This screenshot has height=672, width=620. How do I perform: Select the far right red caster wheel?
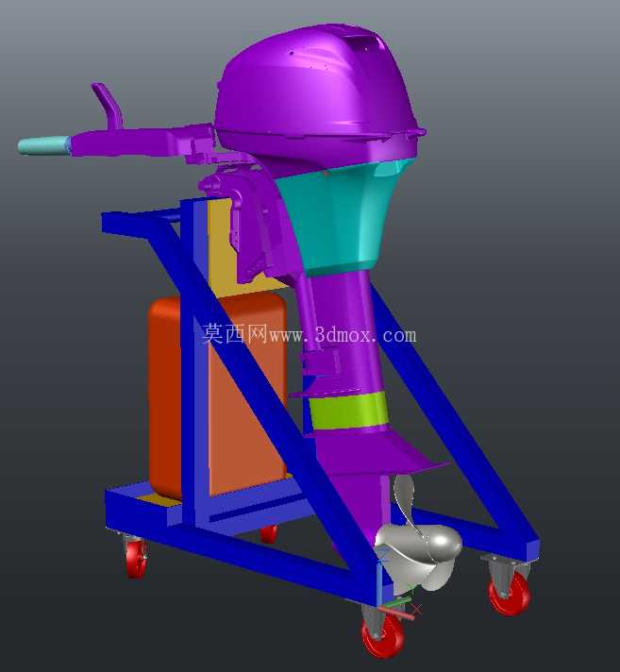pos(509,594)
